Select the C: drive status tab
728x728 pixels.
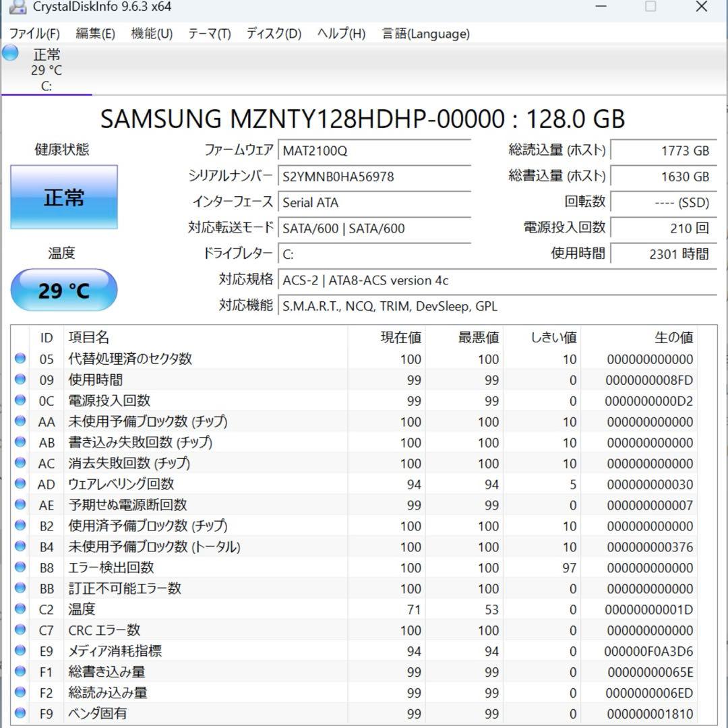[x=47, y=70]
